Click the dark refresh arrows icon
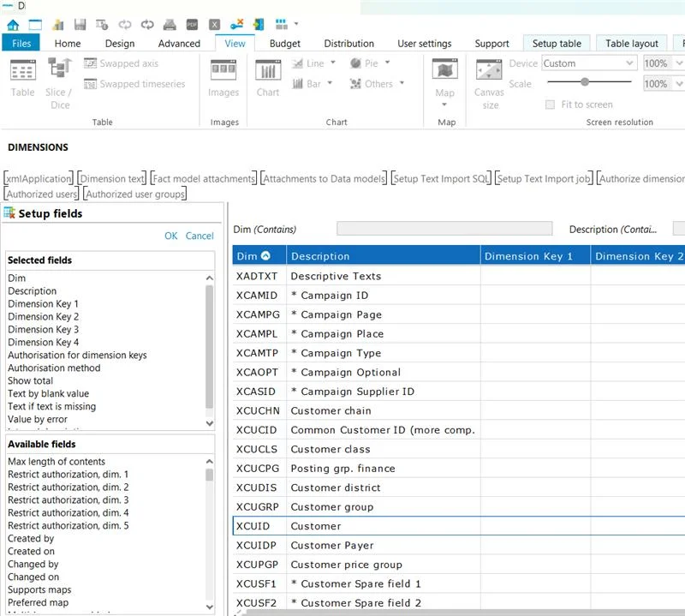The image size is (685, 616). click(147, 25)
